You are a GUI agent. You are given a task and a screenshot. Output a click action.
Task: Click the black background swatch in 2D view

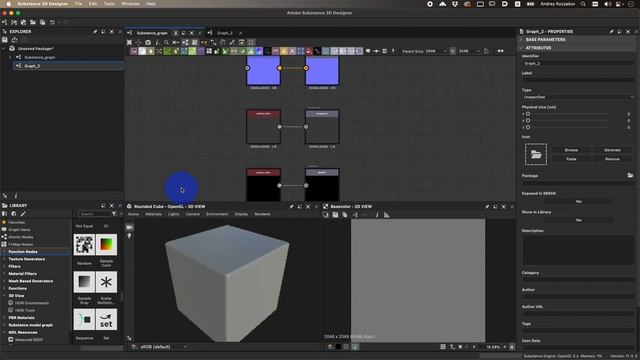coord(338,347)
